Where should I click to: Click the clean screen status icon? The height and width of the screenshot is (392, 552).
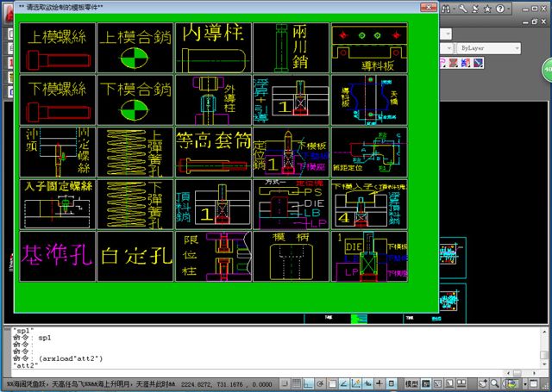point(534,383)
